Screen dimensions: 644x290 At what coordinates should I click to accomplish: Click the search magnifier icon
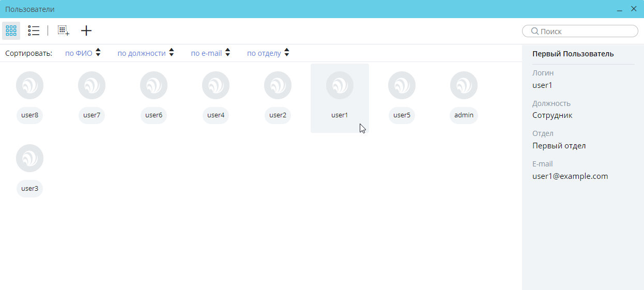pos(535,32)
